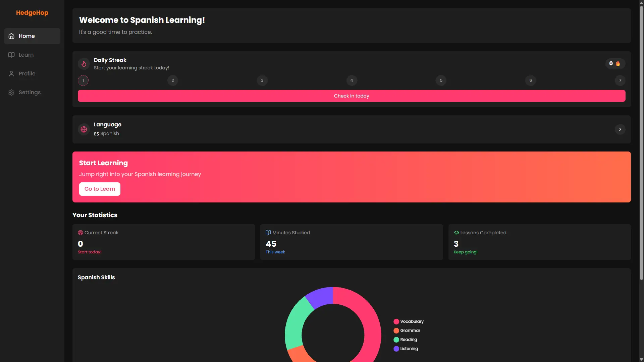
Task: Click the 45 minutes studied value
Action: point(271,244)
